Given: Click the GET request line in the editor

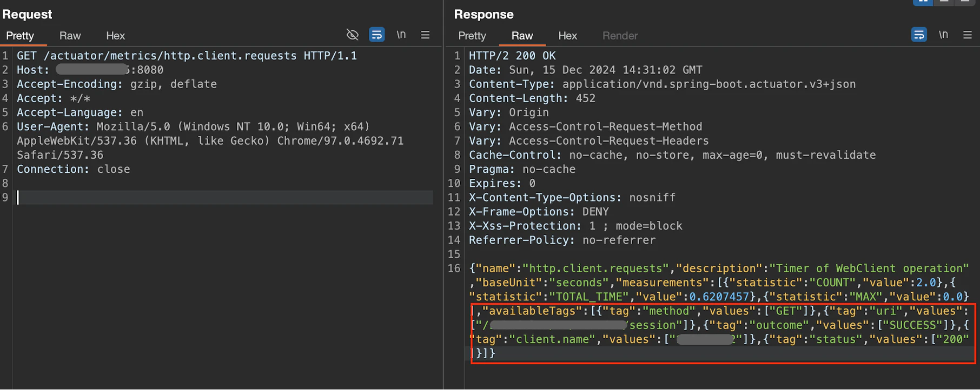Looking at the screenshot, I should point(187,56).
